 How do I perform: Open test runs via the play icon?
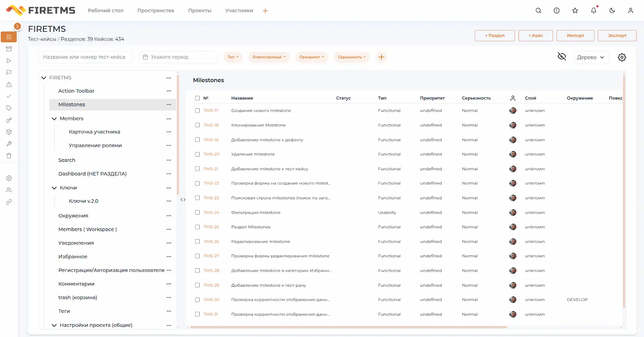coord(9,61)
